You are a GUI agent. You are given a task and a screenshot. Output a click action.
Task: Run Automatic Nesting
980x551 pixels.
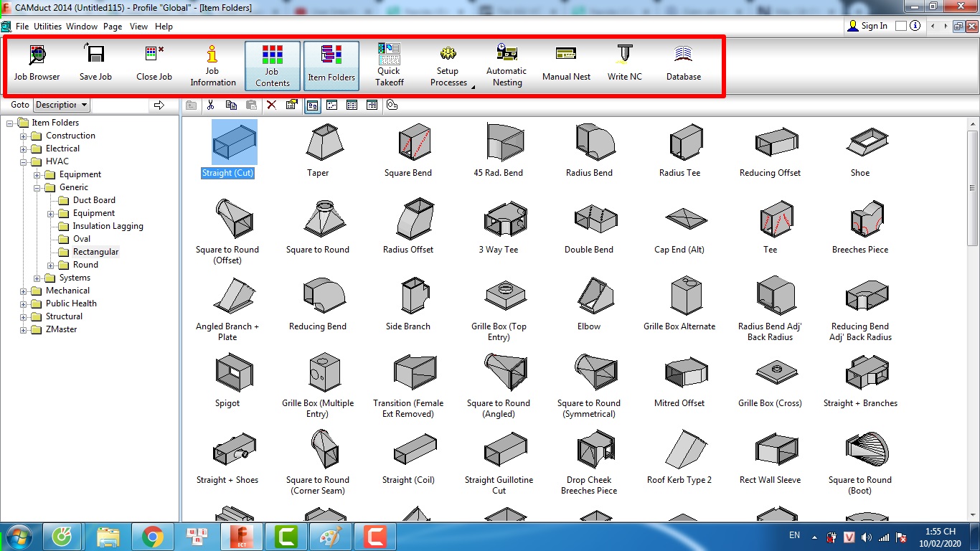[x=507, y=65]
